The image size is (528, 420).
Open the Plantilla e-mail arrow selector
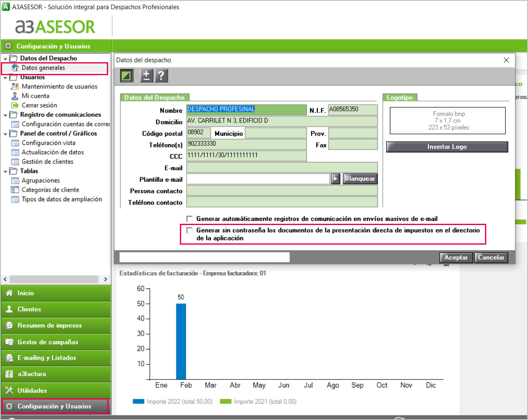click(x=336, y=179)
